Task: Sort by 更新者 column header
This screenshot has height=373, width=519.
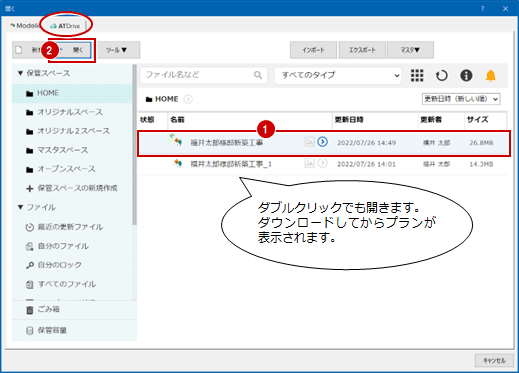Action: point(431,119)
